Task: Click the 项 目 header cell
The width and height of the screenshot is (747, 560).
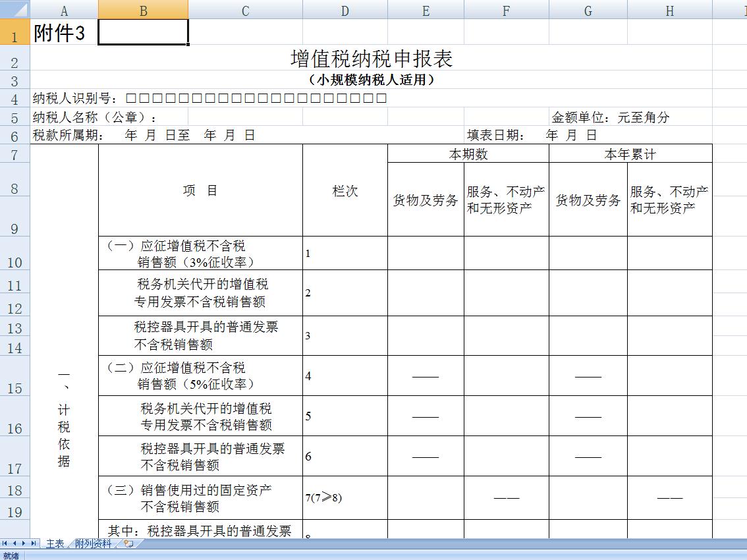Action: (x=200, y=190)
